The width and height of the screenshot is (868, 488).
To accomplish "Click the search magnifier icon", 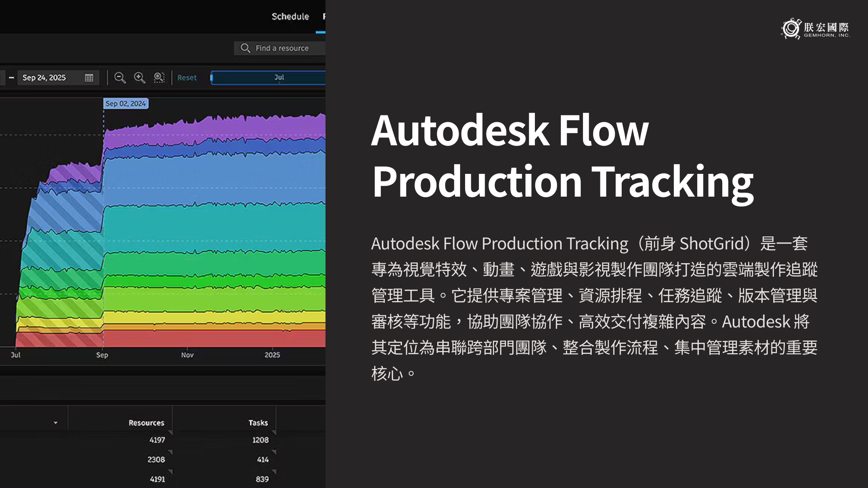I will 245,48.
